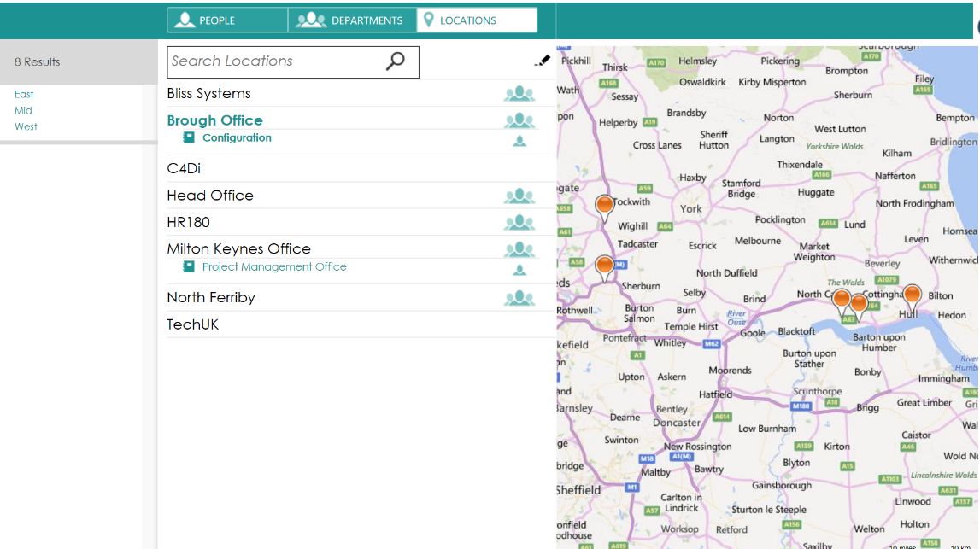Click person icon for Project Management Office
Image resolution: width=980 pixels, height=549 pixels.
coord(519,270)
